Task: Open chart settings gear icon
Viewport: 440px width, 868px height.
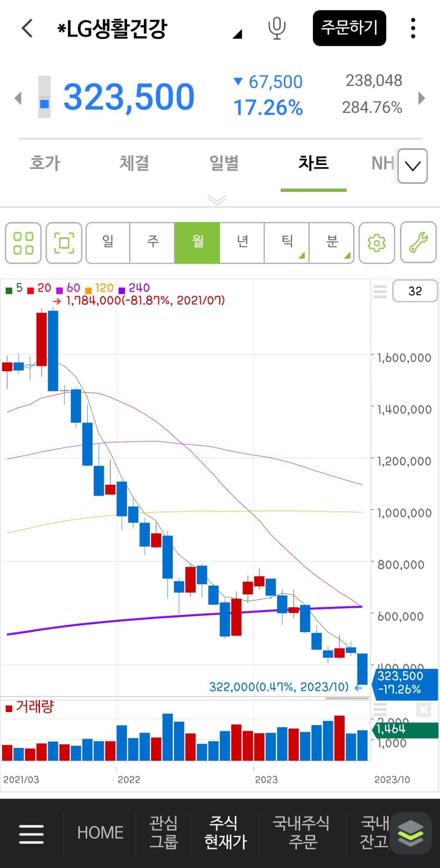Action: click(x=377, y=243)
